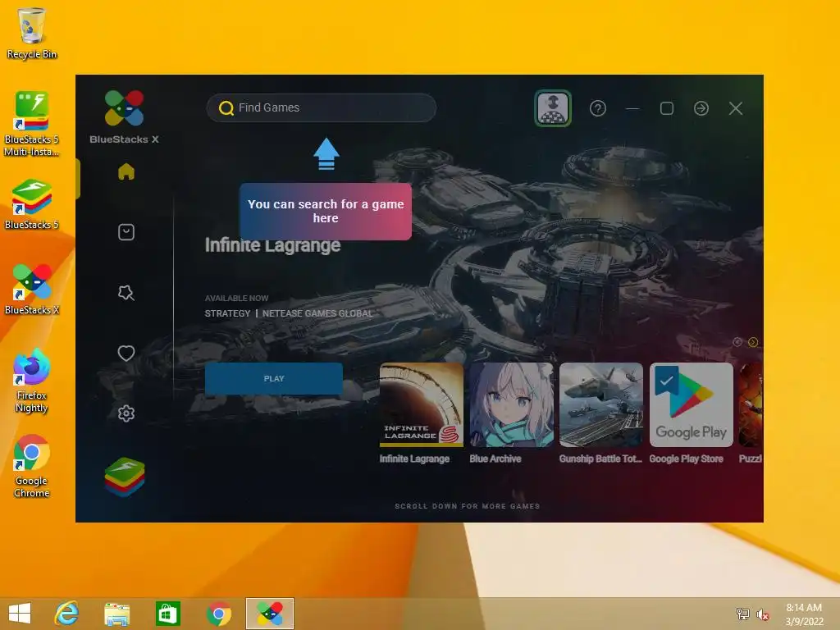Viewport: 840px width, 630px height.
Task: Dismiss the 'You can search for a game here' tooltip
Action: [326, 211]
